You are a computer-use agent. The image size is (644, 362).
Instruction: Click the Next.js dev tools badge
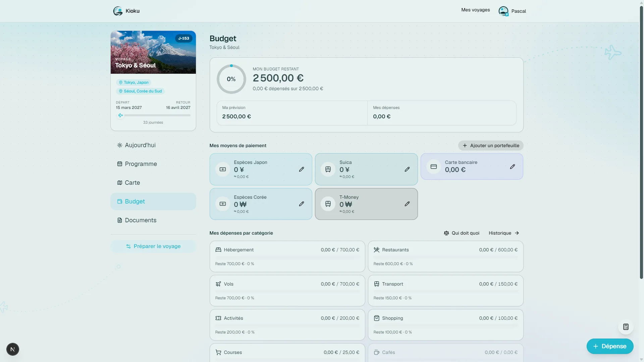coord(13,349)
